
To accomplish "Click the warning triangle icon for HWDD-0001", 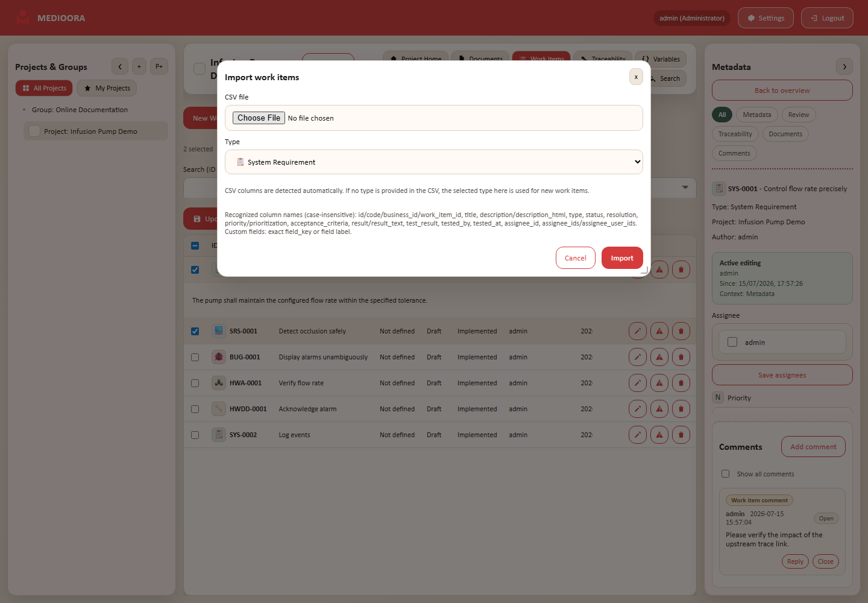I will point(659,409).
